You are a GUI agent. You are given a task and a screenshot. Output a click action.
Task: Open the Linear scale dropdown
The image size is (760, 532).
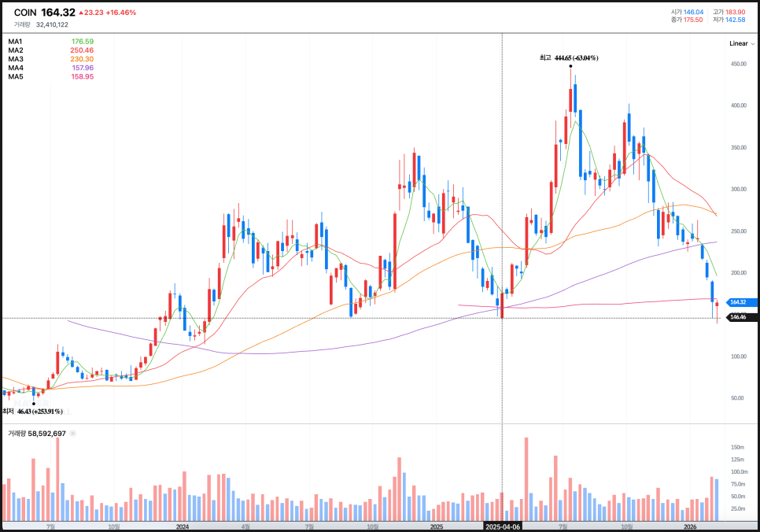click(738, 43)
